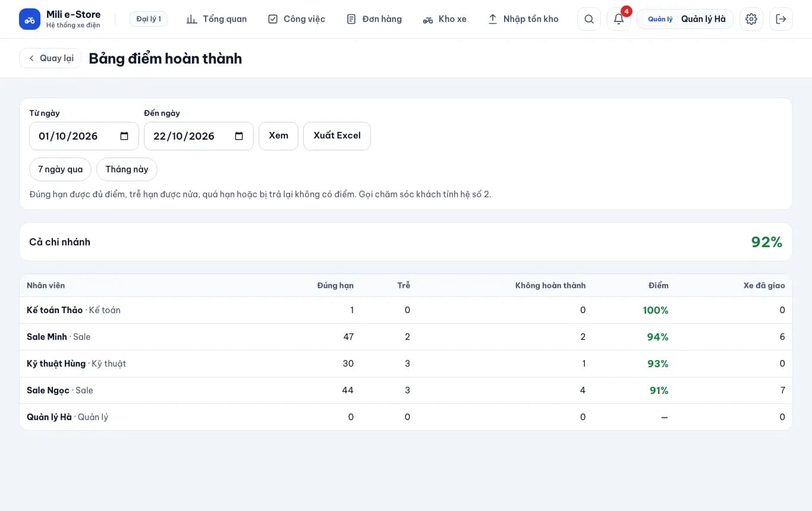Click Sale Minh's 94% score
Viewport: 812px width, 511px height.
point(658,337)
